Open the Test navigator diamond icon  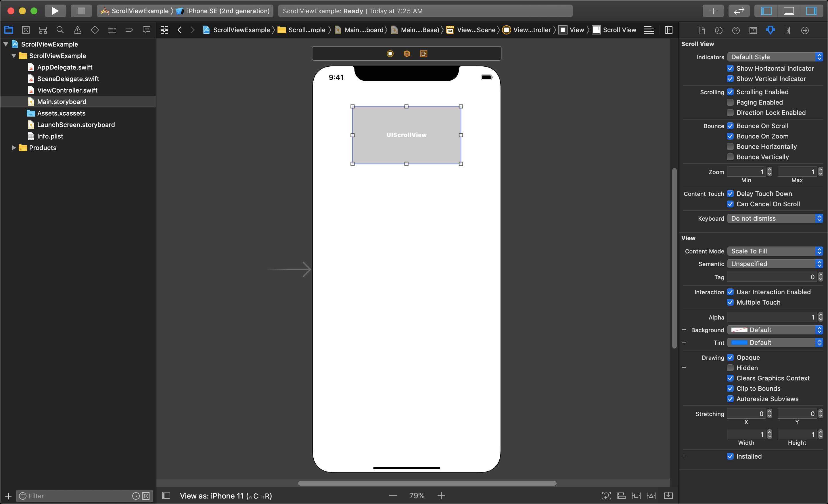(95, 30)
